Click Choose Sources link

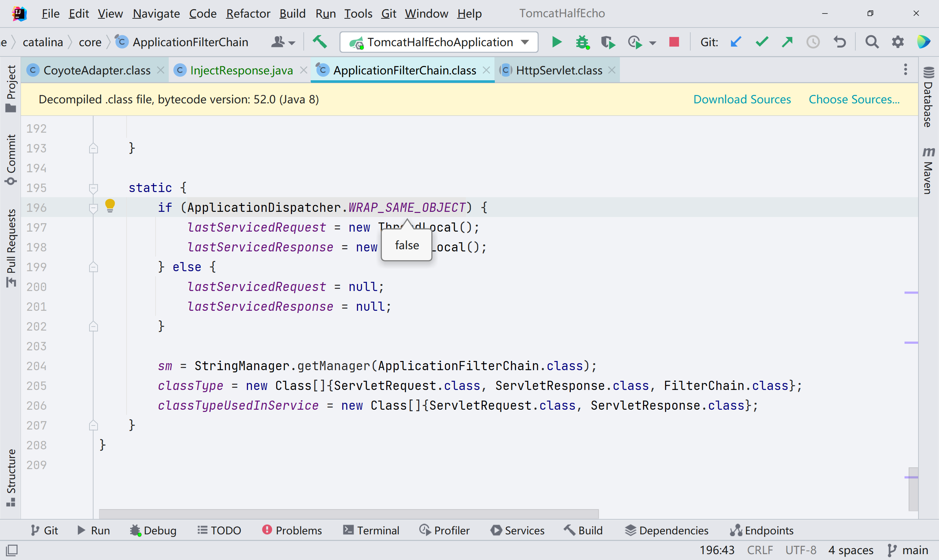(x=854, y=99)
